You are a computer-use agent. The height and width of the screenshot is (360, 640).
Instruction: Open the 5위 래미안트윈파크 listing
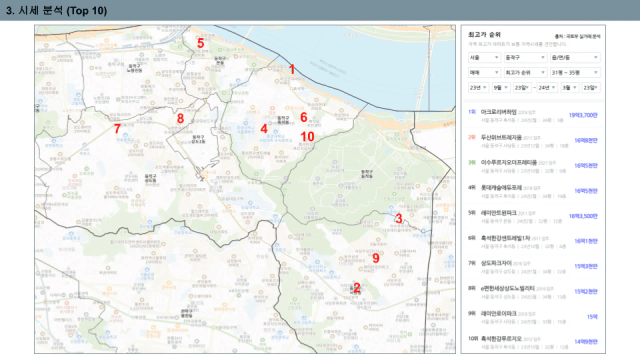[x=533, y=216]
